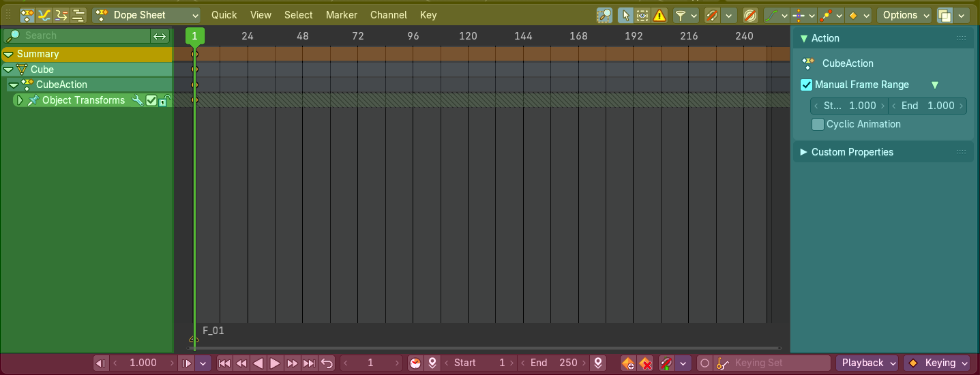The image size is (980, 375).
Task: Open the overlays dropdown arrow
Action: pyautogui.click(x=962, y=15)
